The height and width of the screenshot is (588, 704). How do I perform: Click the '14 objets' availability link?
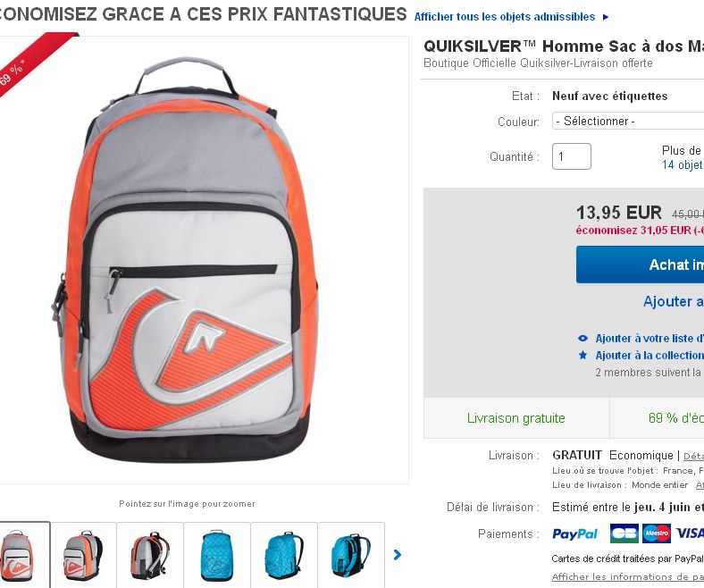pos(683,164)
